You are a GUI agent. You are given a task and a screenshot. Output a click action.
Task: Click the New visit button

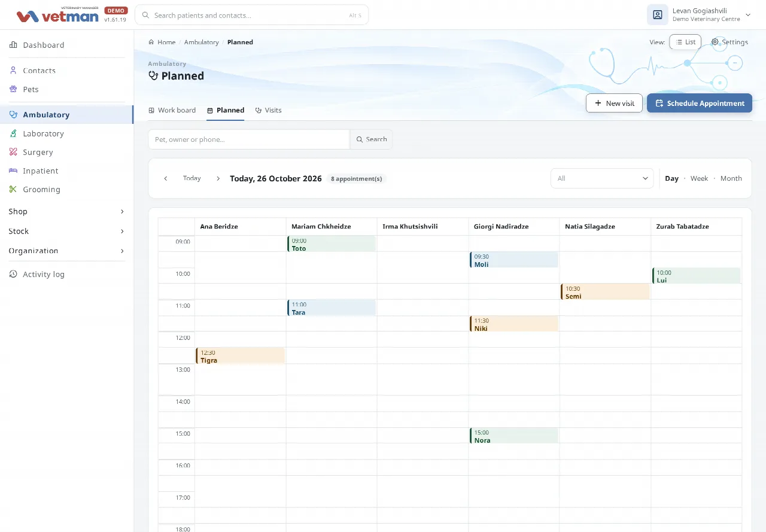pos(614,103)
